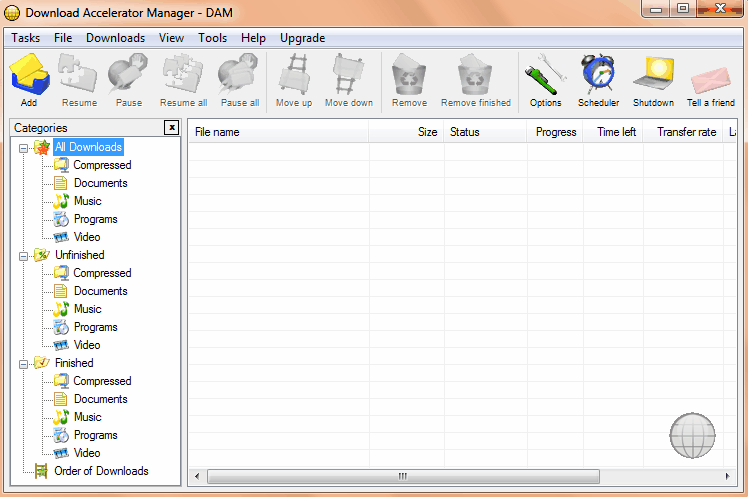
Task: Sort by Time left column header
Action: (x=613, y=132)
